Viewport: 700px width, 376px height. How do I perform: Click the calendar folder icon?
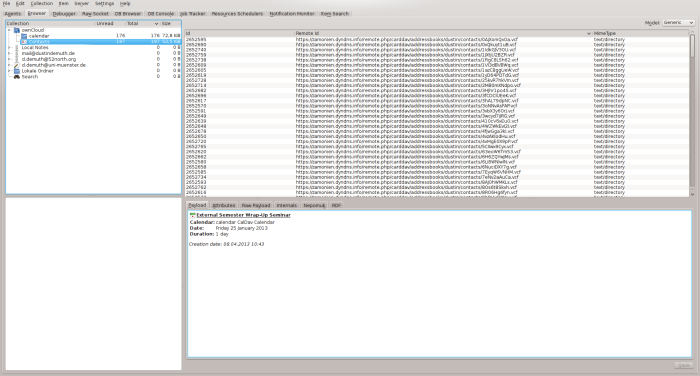coord(24,36)
